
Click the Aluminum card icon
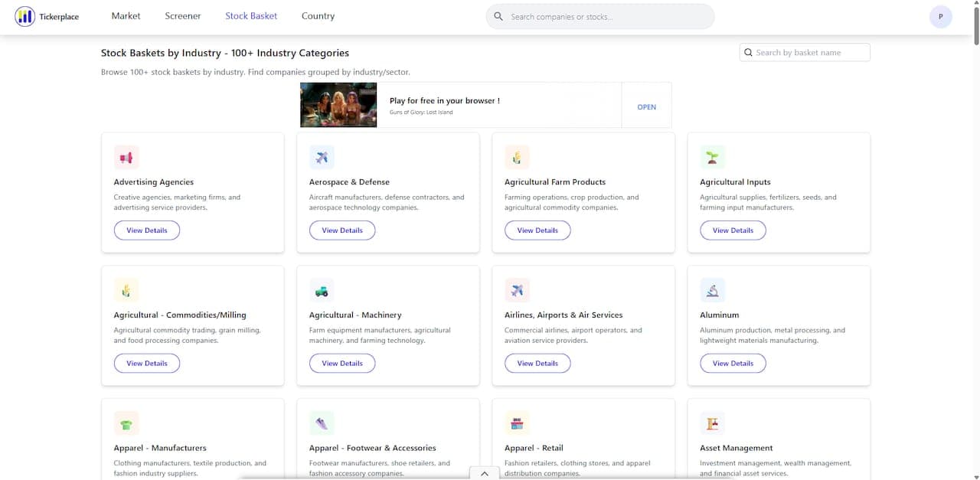(712, 291)
